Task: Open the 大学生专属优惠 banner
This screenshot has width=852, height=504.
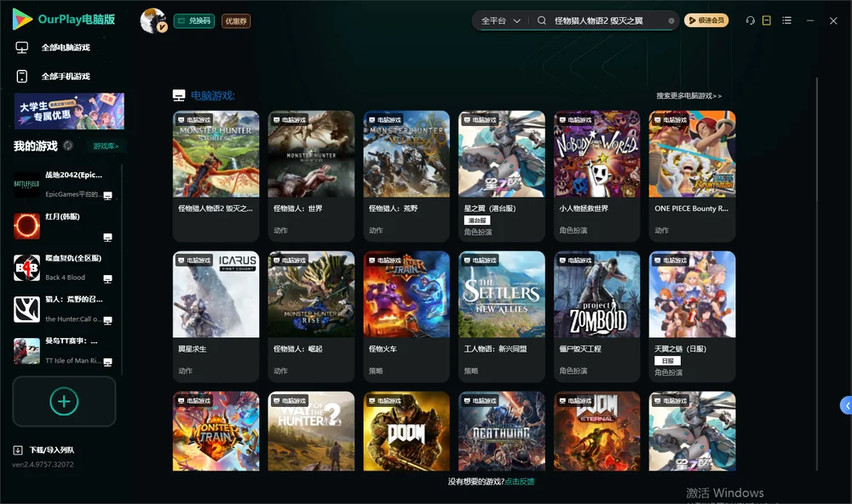Action: 69,112
